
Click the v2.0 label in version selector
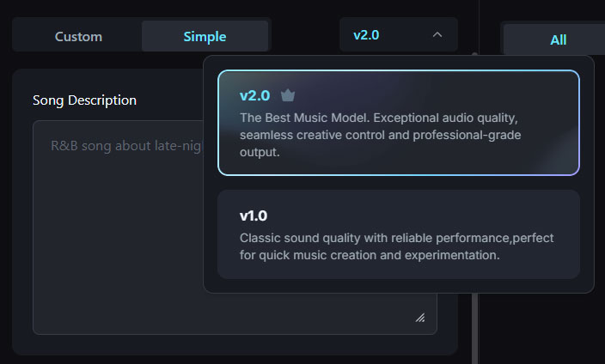(366, 35)
